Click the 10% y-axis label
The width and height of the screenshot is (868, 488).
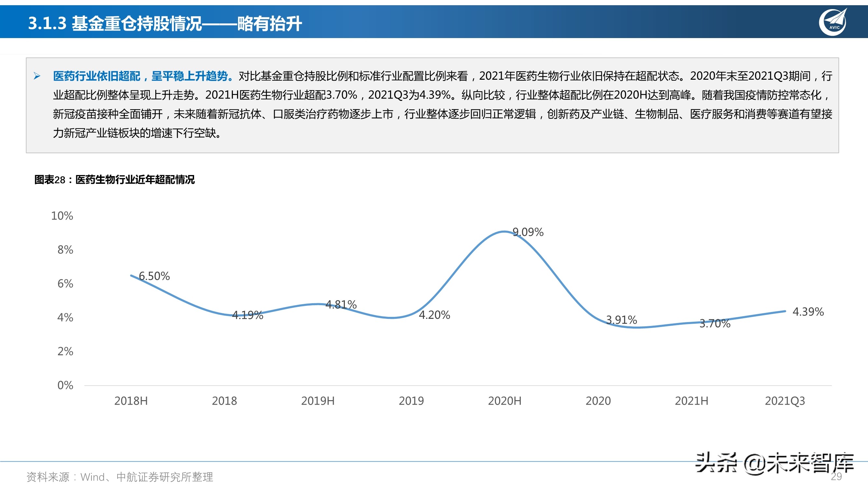pos(62,216)
